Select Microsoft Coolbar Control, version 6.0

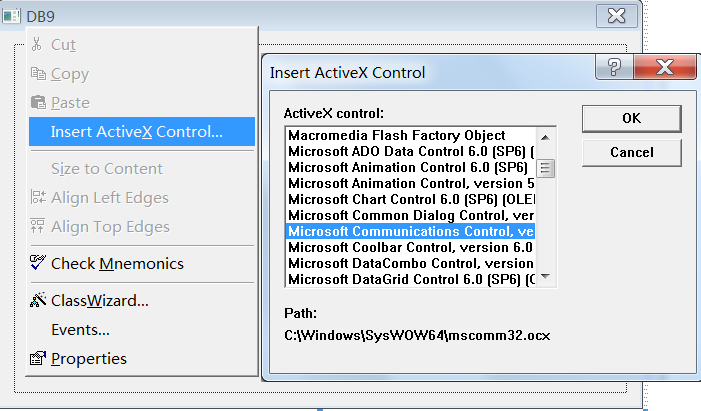coord(410,247)
